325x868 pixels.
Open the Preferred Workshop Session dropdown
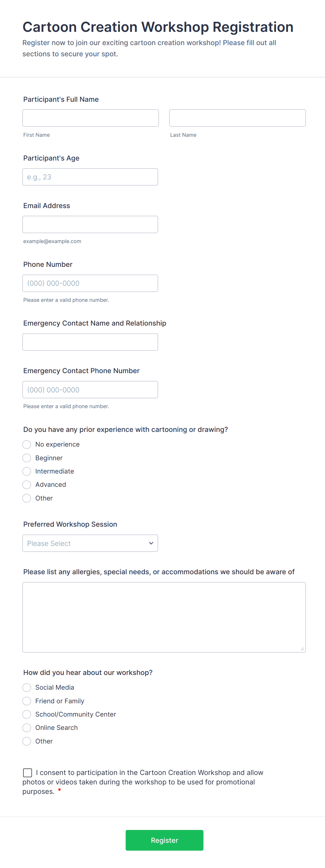click(90, 543)
